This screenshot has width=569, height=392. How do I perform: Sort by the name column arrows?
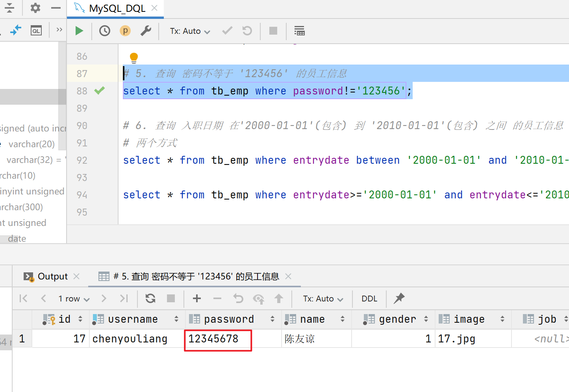click(x=343, y=319)
